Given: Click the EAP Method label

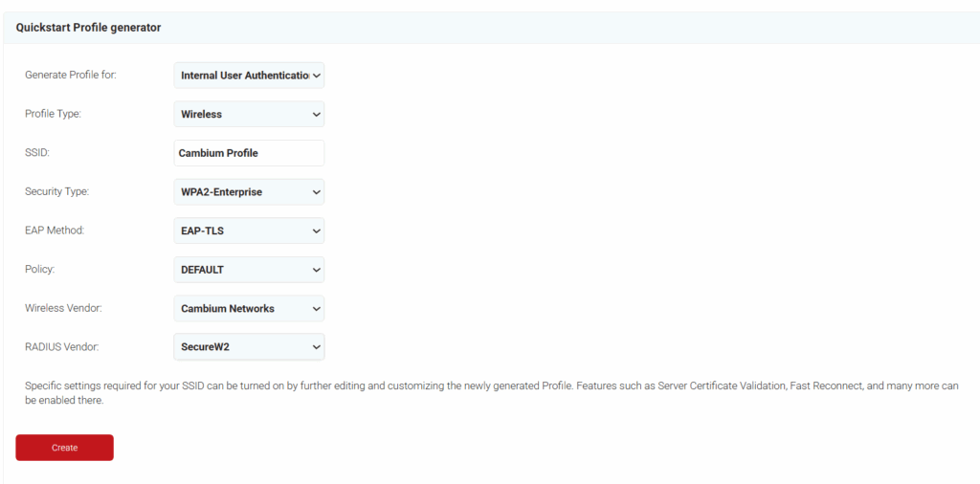Looking at the screenshot, I should point(55,231).
